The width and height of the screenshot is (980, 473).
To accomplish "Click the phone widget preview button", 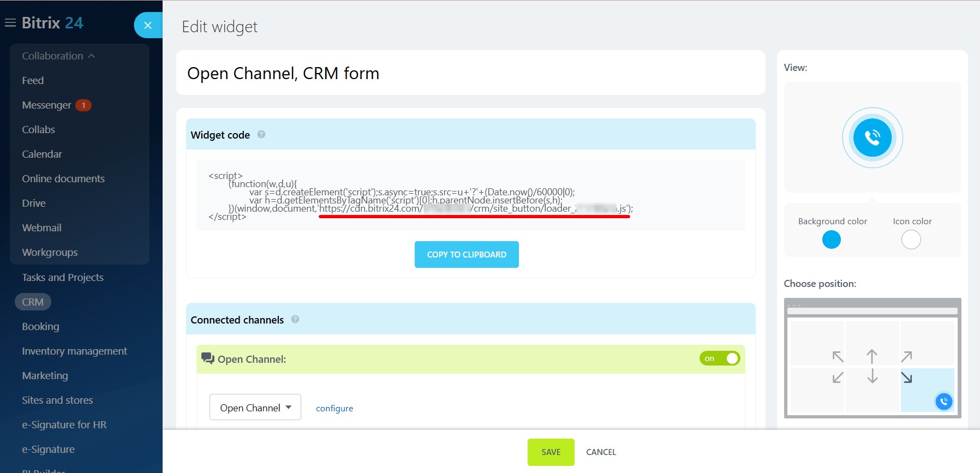I will 872,137.
